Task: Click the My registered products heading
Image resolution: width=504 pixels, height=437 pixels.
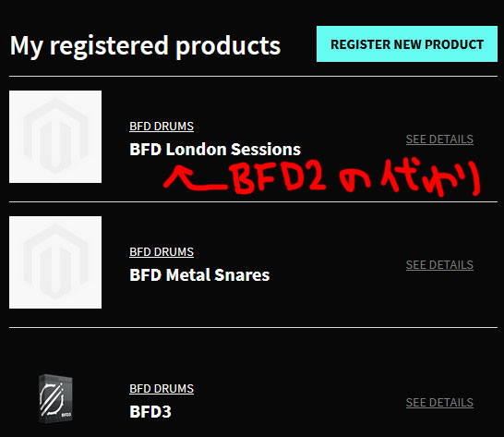Action: point(145,46)
